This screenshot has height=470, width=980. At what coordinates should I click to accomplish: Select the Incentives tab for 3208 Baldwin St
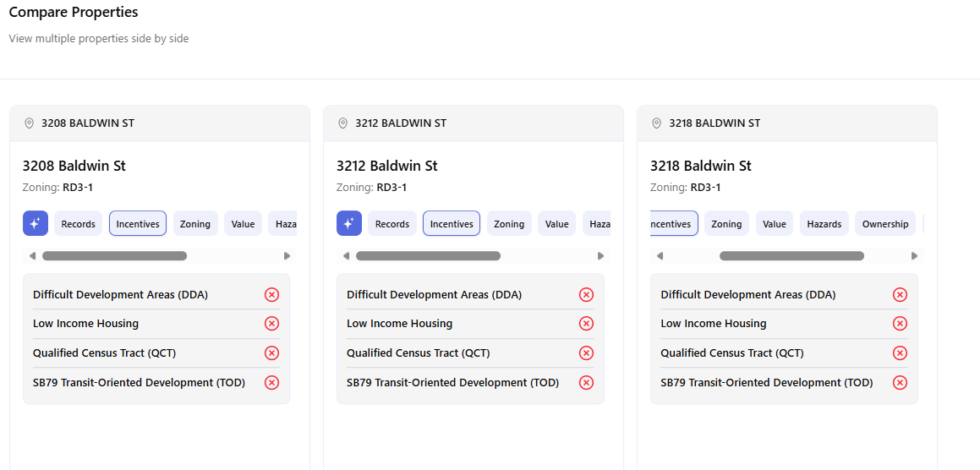pos(138,224)
